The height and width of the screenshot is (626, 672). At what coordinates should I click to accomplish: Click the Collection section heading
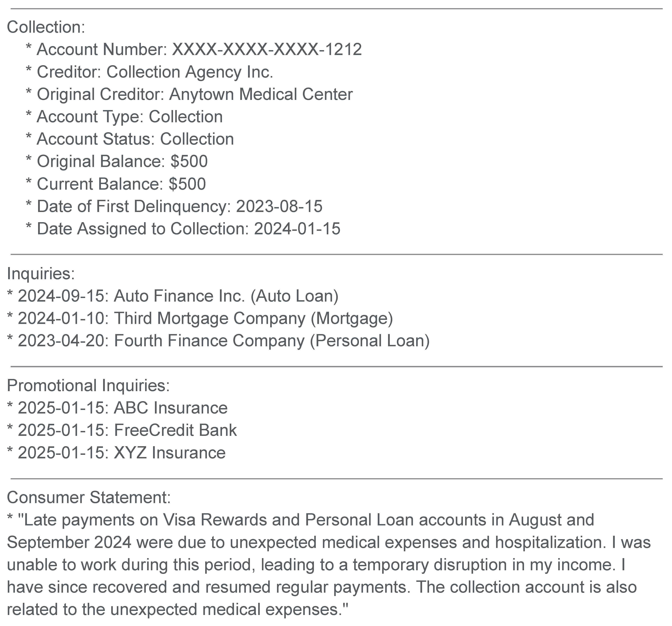(46, 27)
